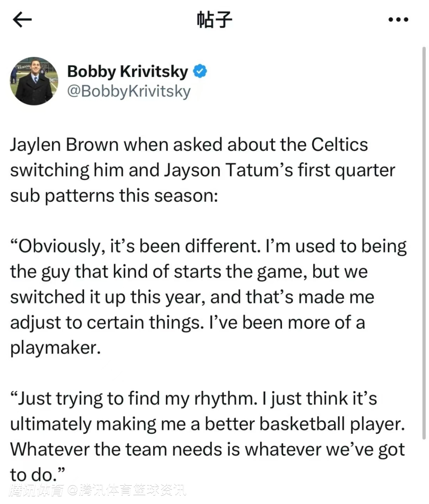This screenshot has width=429, height=504.
Task: Click the word "Celtics" in the post
Action: click(339, 145)
